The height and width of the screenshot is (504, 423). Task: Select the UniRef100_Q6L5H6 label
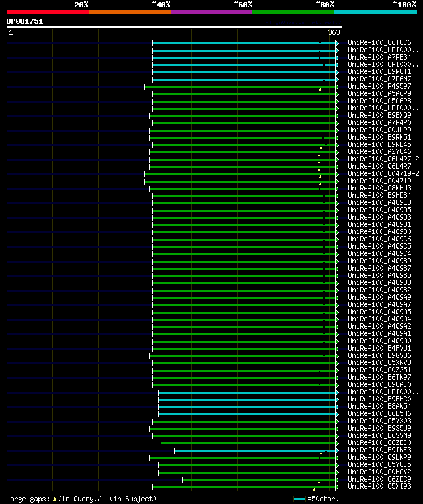coord(379,413)
